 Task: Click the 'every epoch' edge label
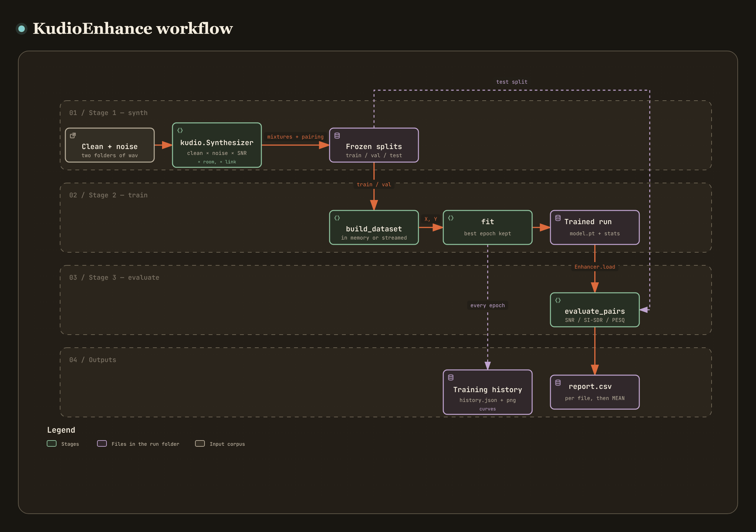[487, 305]
